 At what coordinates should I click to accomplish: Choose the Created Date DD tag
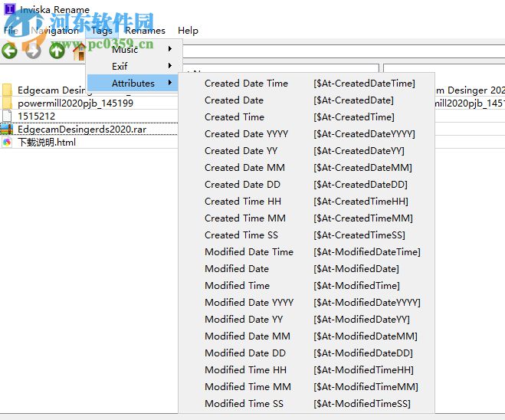tap(307, 185)
